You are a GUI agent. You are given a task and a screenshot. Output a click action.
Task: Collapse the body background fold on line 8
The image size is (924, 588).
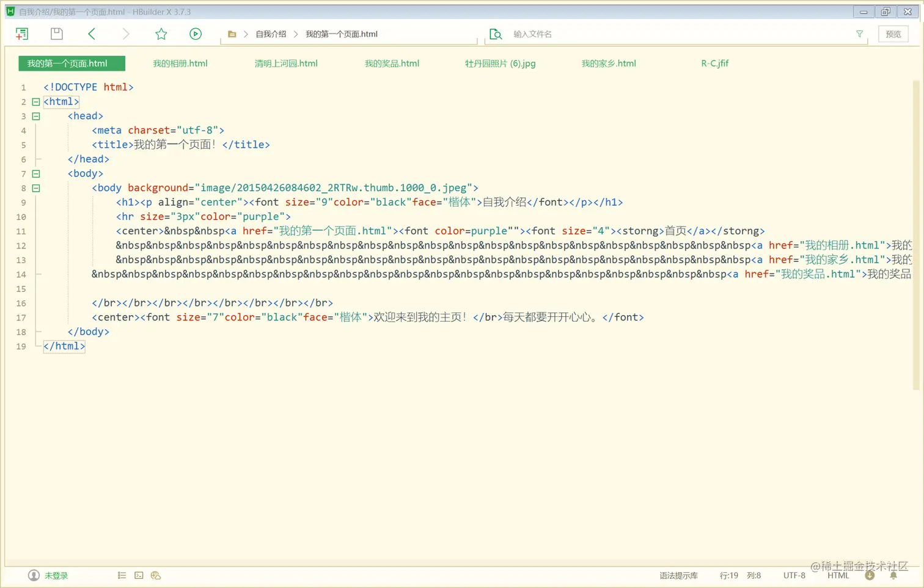click(36, 188)
